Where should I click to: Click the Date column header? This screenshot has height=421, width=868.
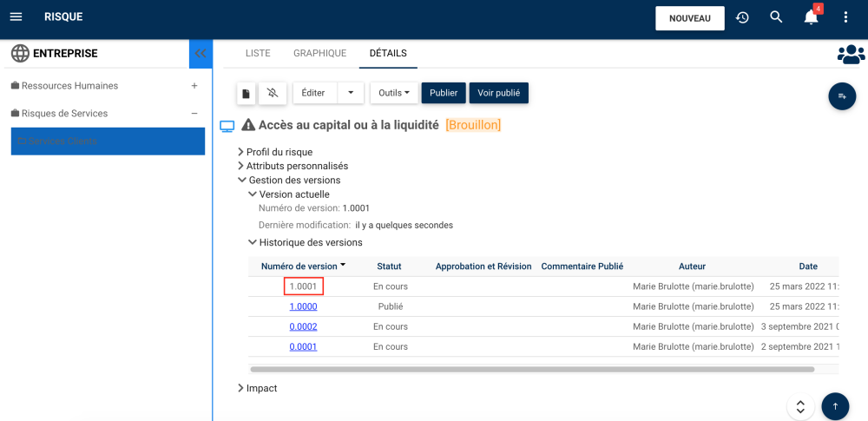tap(808, 266)
